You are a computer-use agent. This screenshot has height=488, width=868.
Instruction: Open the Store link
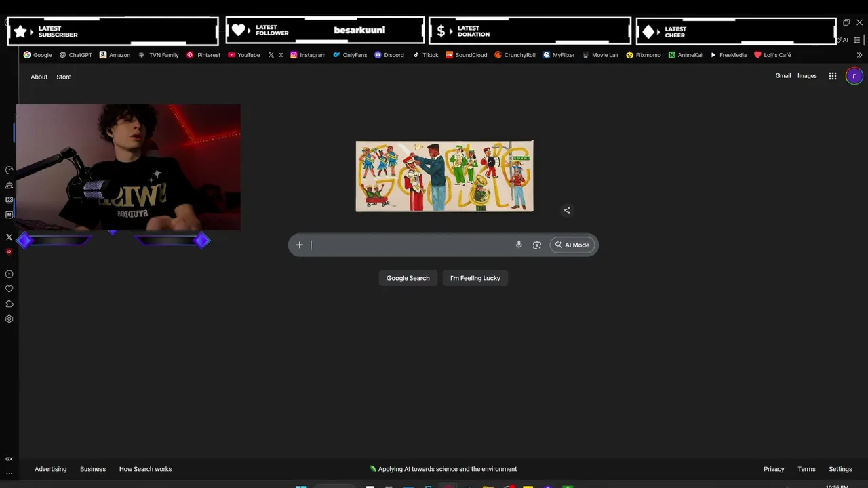[x=64, y=77]
